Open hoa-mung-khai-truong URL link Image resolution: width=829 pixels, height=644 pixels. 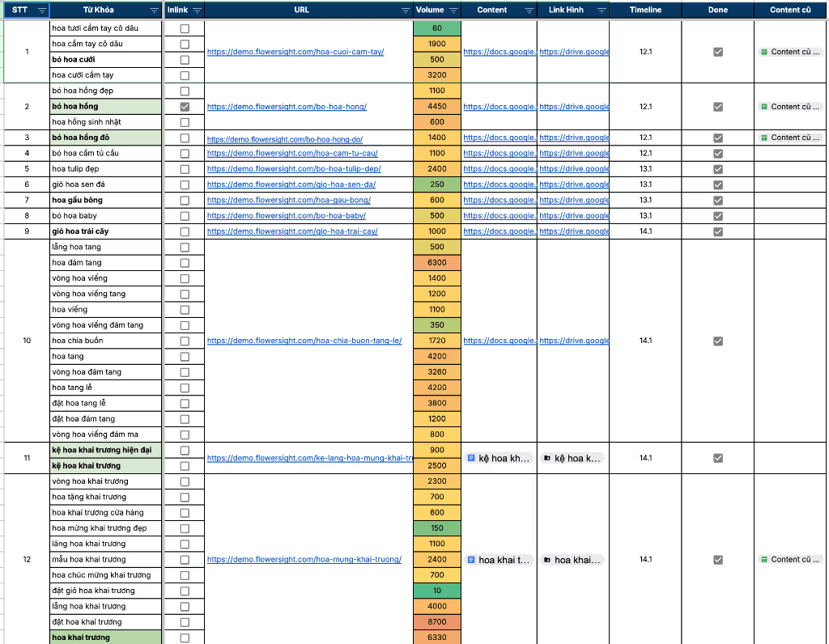pyautogui.click(x=304, y=560)
